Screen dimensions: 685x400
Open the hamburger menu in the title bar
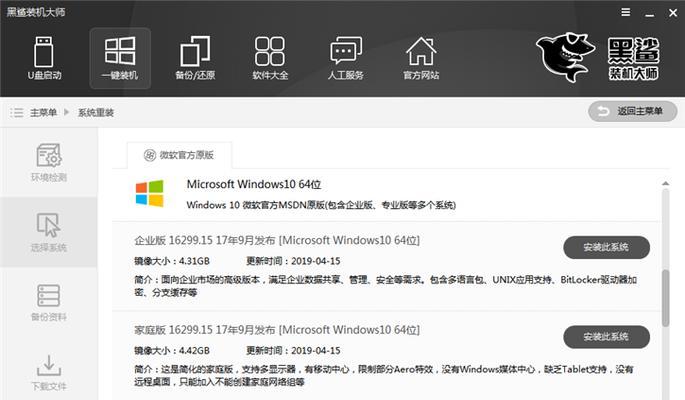(x=626, y=12)
